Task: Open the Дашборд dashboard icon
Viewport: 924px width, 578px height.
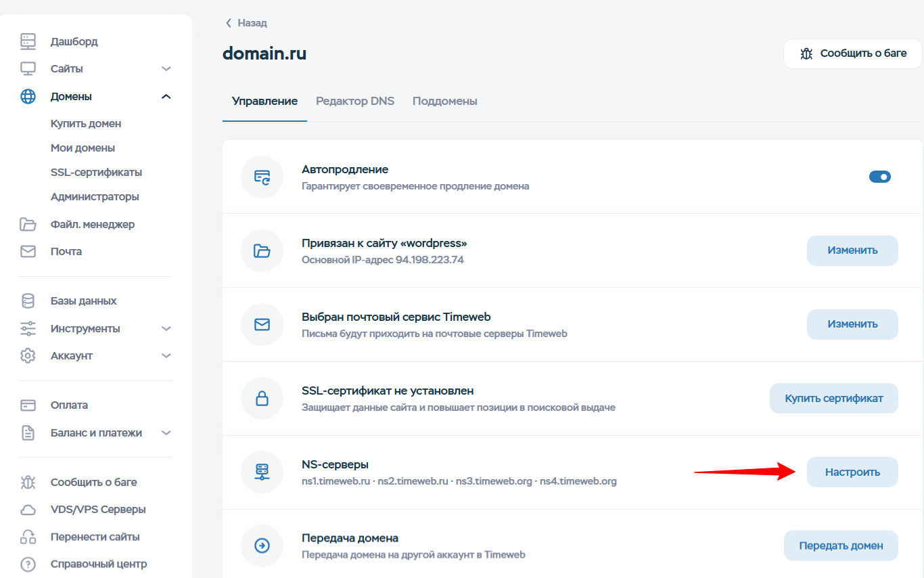Action: click(x=28, y=41)
